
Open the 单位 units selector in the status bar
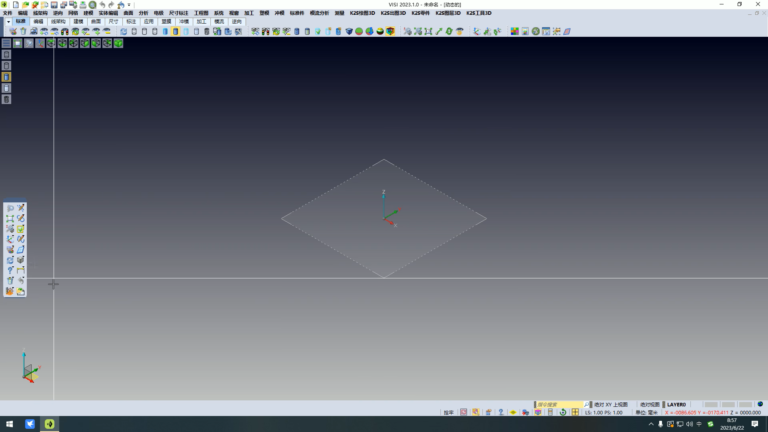pyautogui.click(x=646, y=412)
